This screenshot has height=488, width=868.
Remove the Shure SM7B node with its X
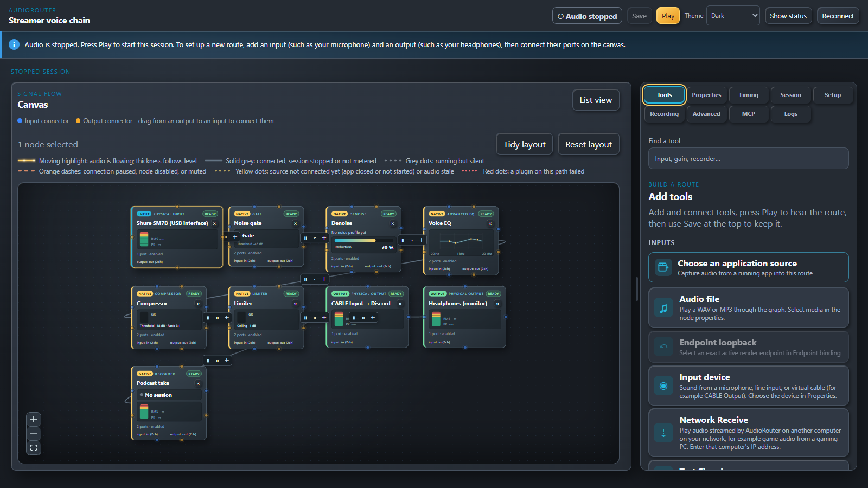pyautogui.click(x=214, y=223)
